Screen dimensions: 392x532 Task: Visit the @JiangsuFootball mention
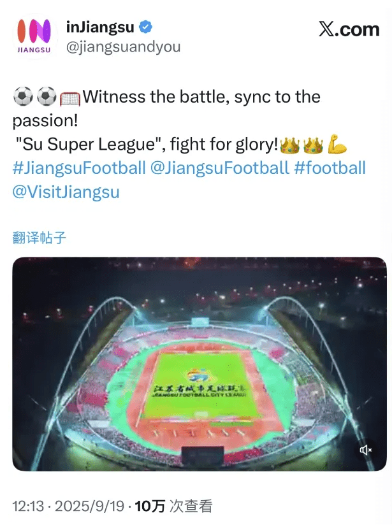219,168
